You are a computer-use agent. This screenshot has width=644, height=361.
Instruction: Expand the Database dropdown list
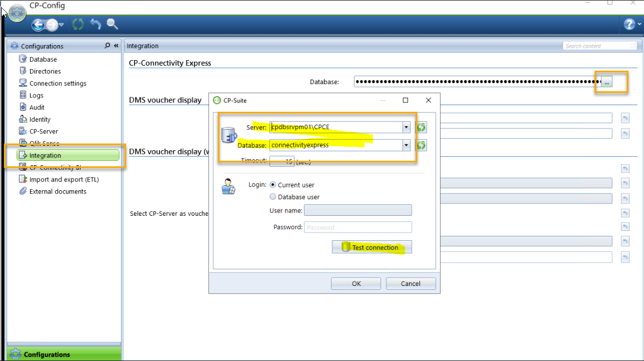[406, 145]
